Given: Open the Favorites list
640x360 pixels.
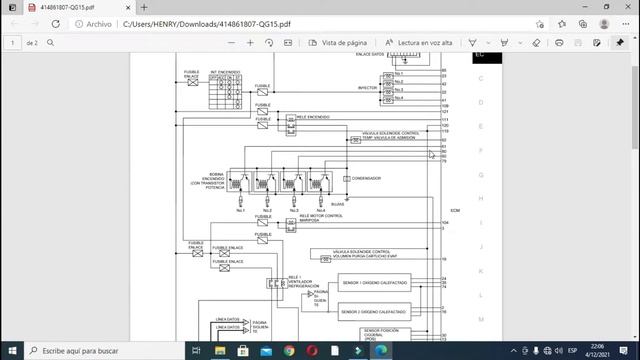Looking at the screenshot, I should tap(562, 24).
